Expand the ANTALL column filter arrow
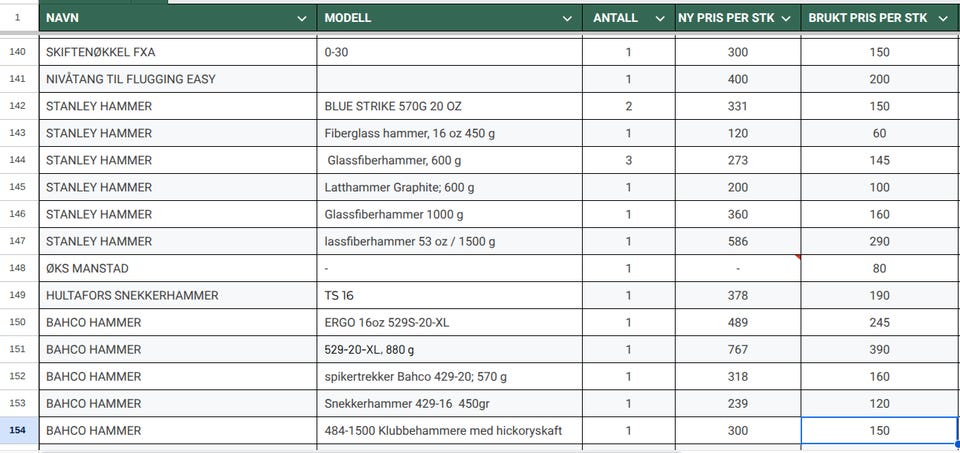960x453 pixels. tap(659, 18)
